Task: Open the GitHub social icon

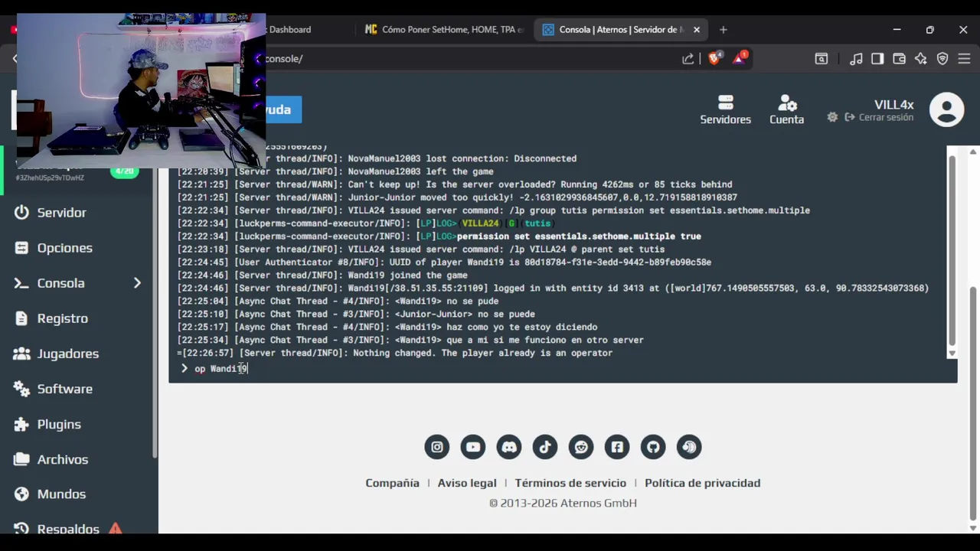Action: tap(653, 447)
